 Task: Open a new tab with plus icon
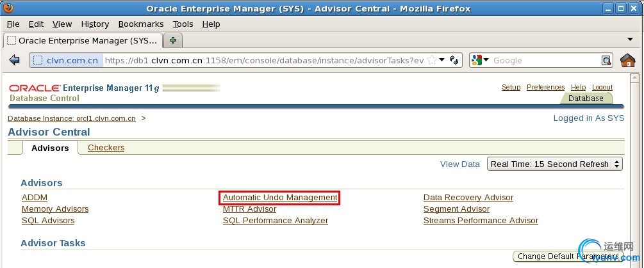tap(172, 40)
